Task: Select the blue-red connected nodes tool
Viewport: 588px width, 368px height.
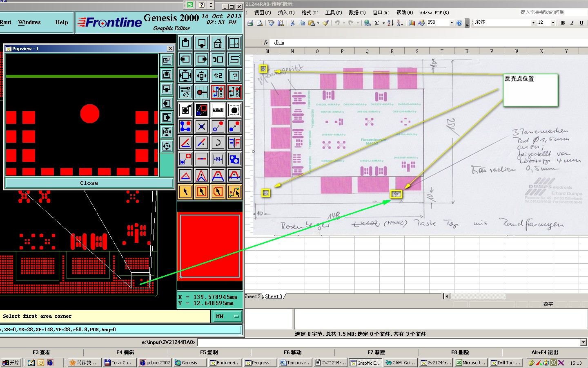Action: (185, 126)
